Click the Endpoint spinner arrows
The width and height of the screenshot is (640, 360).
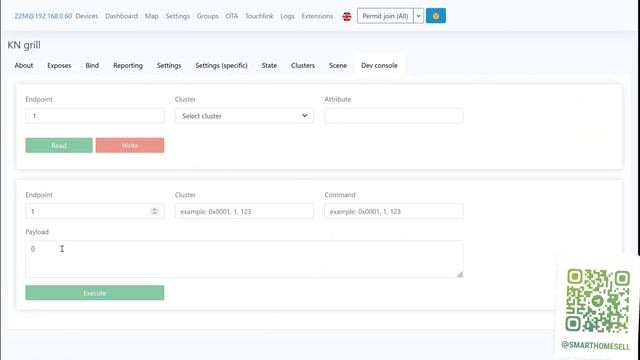pos(154,211)
